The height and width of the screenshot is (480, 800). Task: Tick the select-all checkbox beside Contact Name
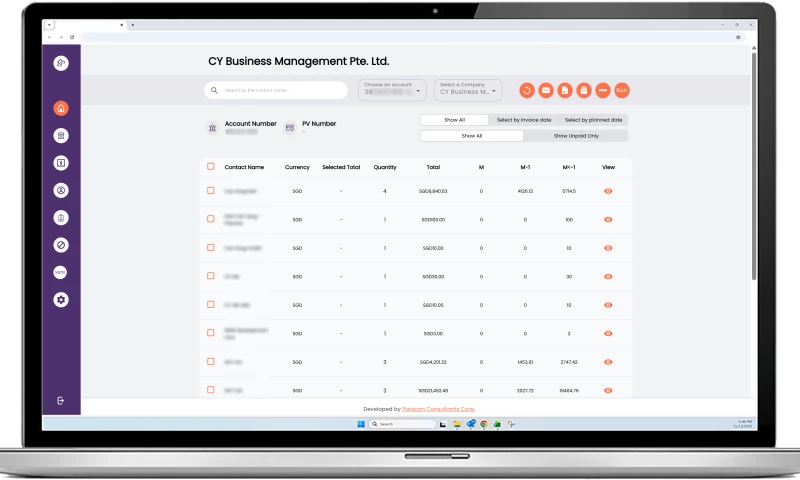click(x=211, y=166)
